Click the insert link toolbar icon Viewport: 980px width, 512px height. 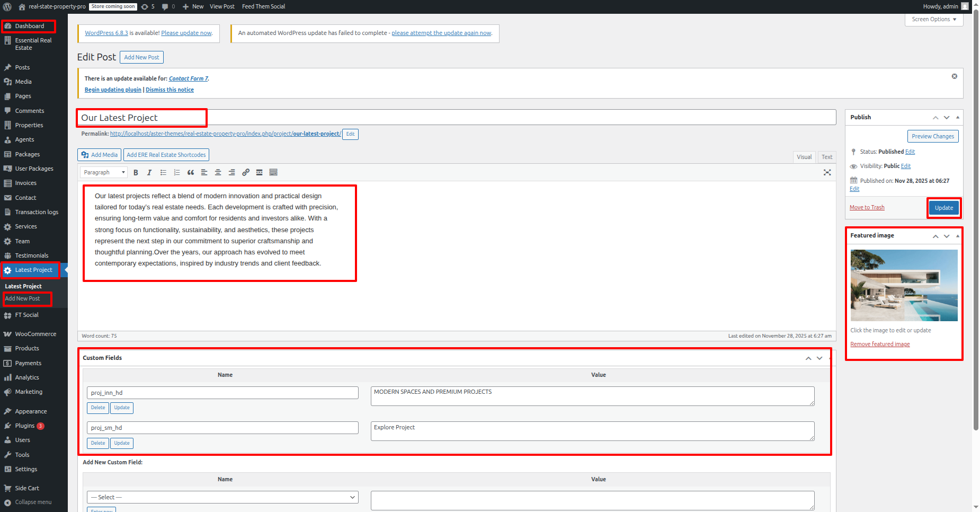246,173
